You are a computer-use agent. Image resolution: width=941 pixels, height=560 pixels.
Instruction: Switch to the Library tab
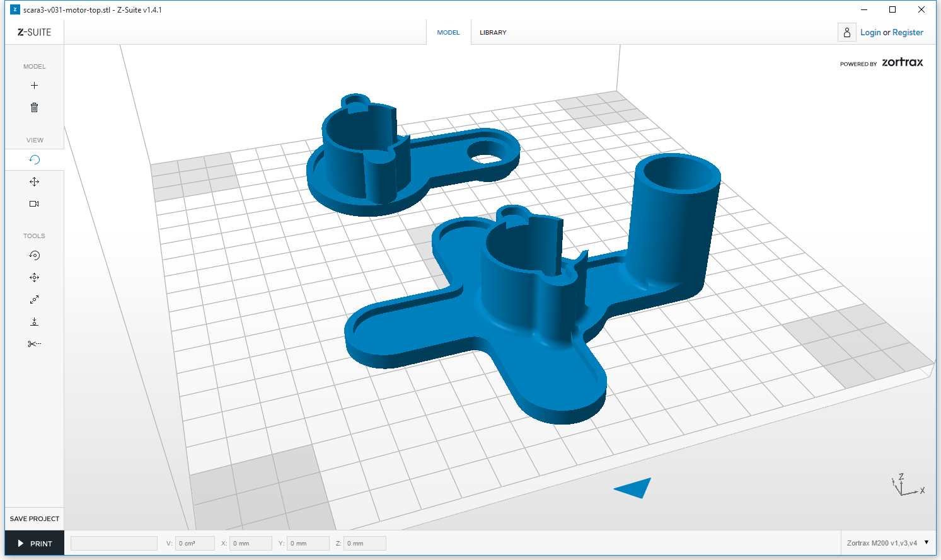pos(492,33)
